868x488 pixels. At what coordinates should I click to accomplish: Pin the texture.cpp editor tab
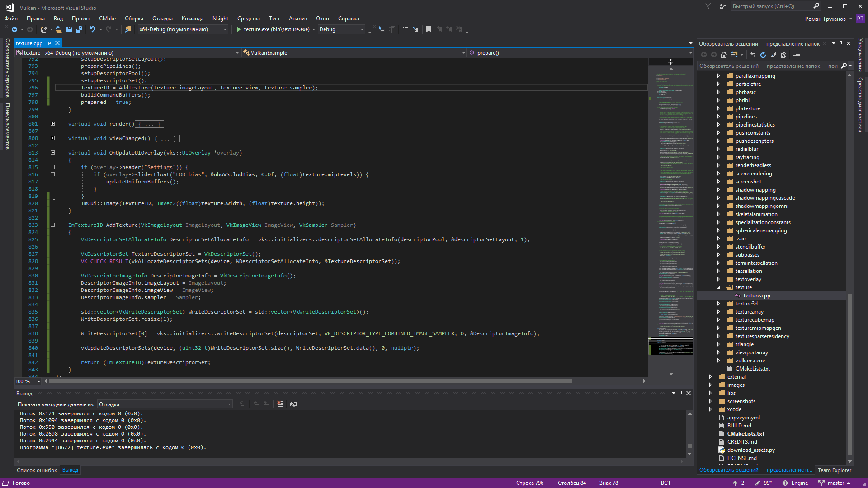click(49, 43)
